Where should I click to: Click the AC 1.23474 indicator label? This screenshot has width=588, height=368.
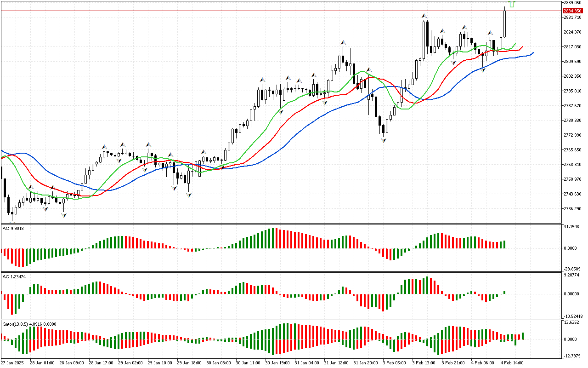click(x=14, y=276)
